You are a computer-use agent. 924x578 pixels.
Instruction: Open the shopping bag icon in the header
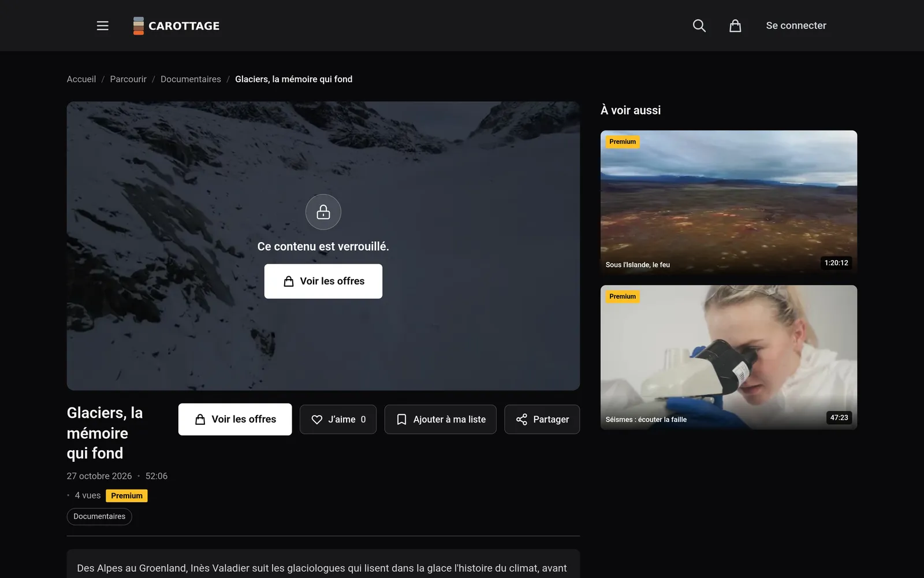(735, 25)
